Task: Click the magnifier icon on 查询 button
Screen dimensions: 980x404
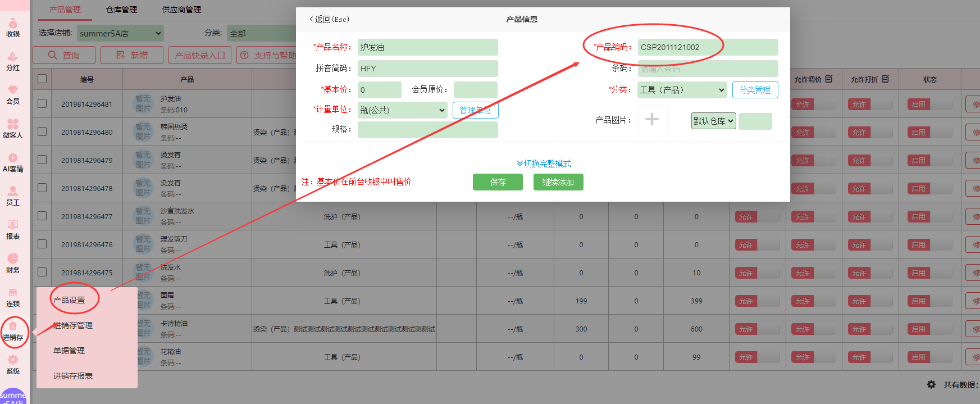Action: (53, 55)
